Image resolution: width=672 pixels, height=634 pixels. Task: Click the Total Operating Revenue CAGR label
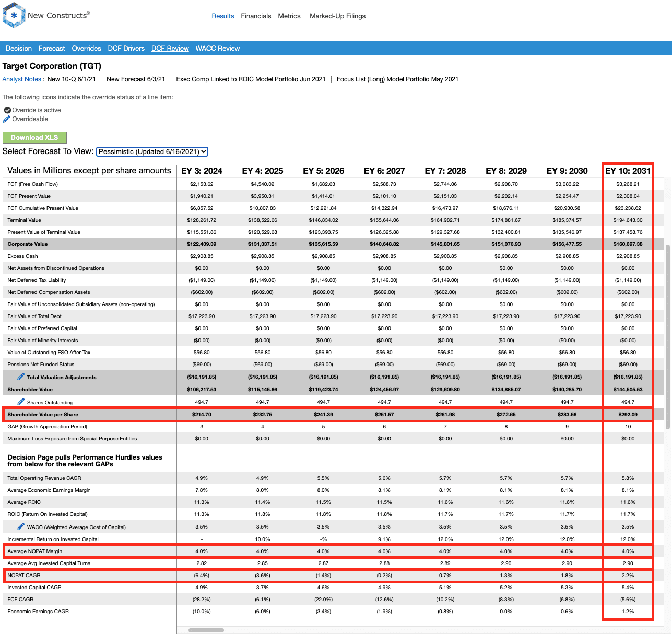(x=44, y=478)
